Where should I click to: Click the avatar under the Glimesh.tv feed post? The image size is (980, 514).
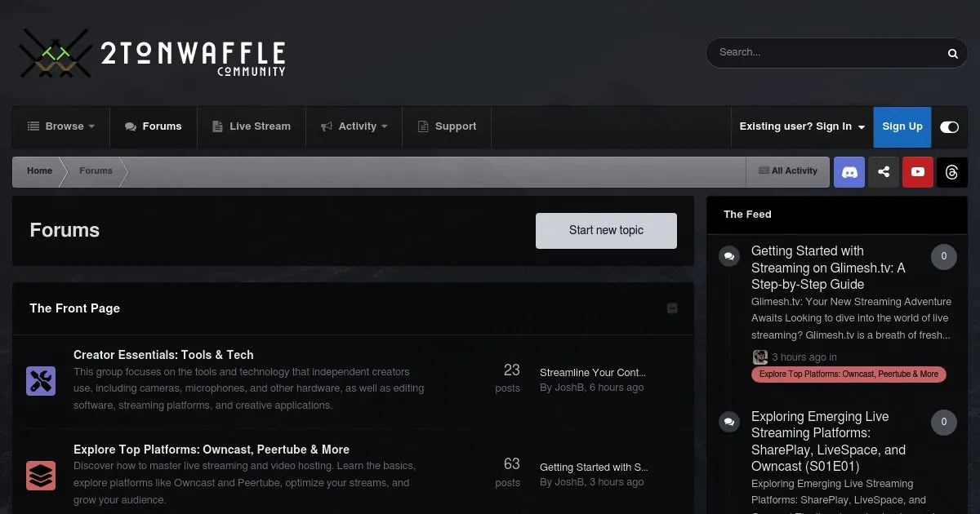click(x=760, y=357)
